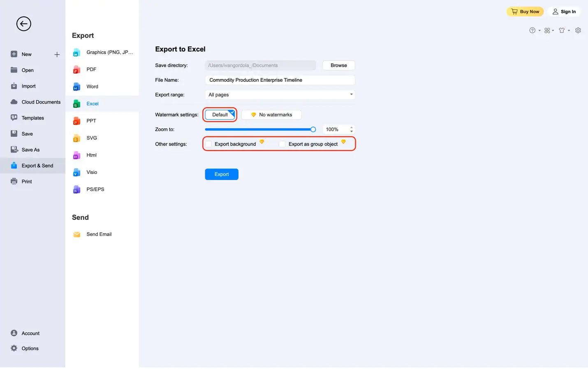Image resolution: width=588 pixels, height=369 pixels.
Task: Increase zoom percentage with the up stepper arrow
Action: [351, 127]
